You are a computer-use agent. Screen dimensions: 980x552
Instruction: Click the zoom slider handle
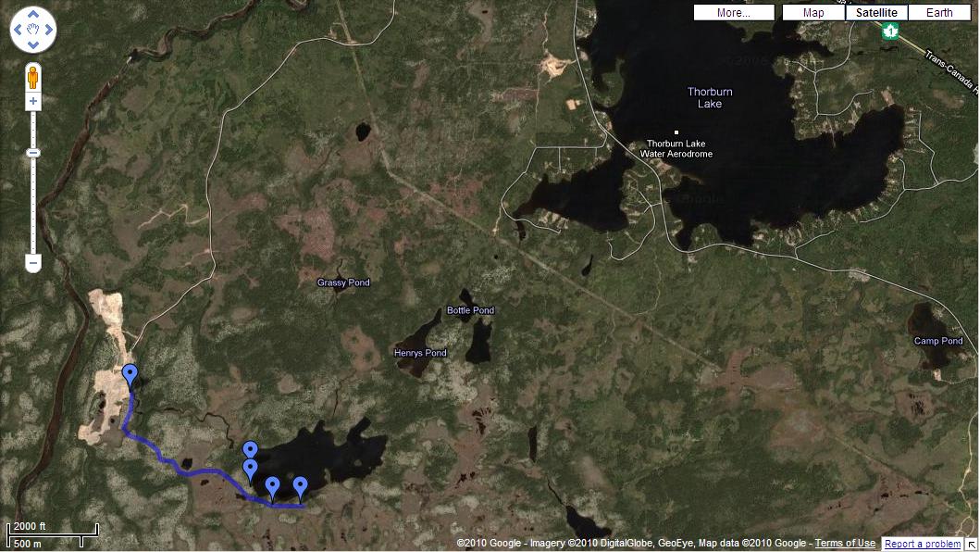pyautogui.click(x=33, y=153)
